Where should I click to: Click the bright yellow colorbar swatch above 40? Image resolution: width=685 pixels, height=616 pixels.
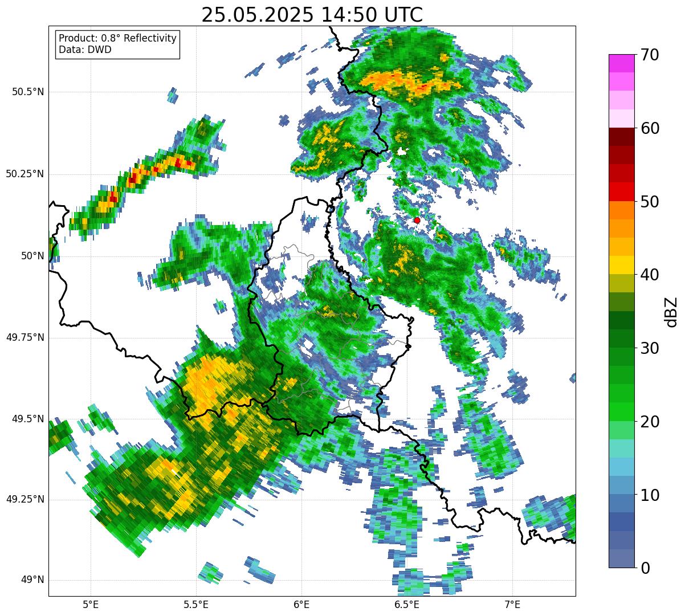[x=621, y=265]
